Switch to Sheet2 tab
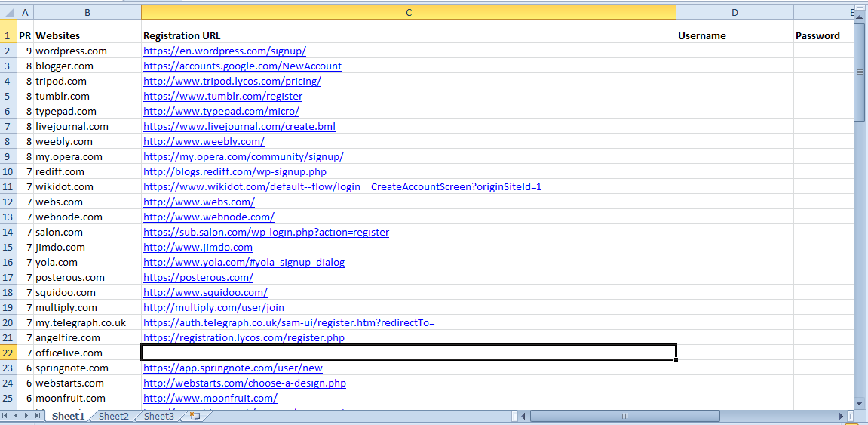This screenshot has width=868, height=425. click(x=113, y=416)
